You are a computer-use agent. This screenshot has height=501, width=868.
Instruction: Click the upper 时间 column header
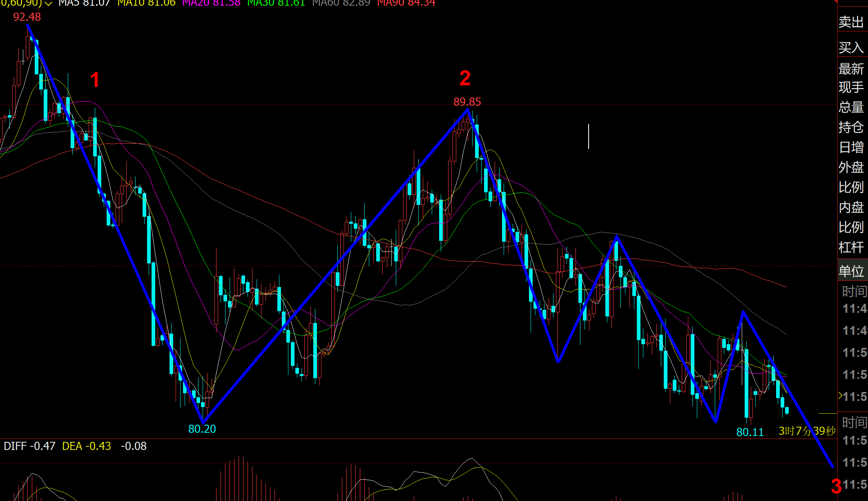(x=854, y=291)
